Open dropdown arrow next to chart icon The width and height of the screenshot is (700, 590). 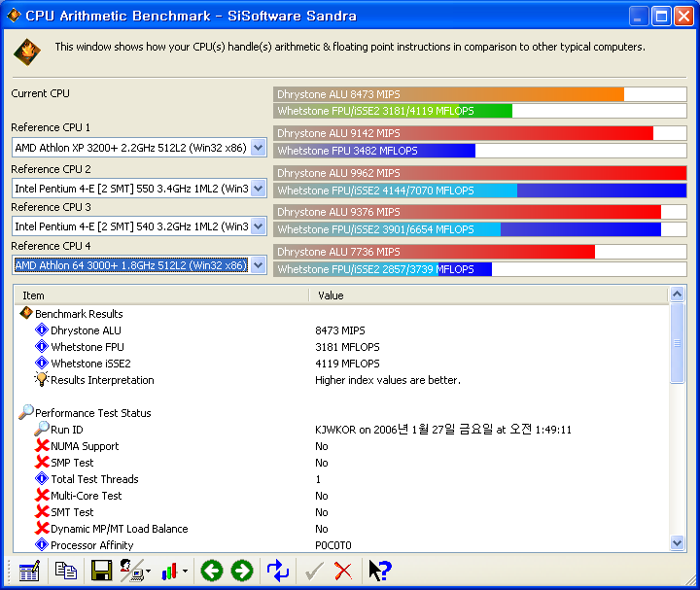click(x=185, y=572)
